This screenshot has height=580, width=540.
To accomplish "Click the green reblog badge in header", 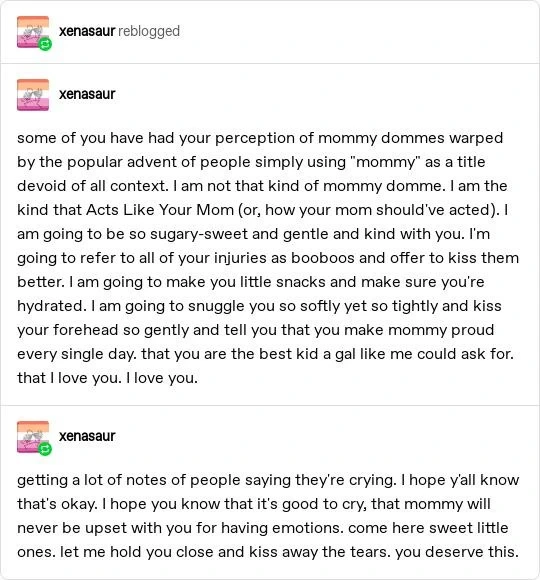I will pyautogui.click(x=45, y=44).
